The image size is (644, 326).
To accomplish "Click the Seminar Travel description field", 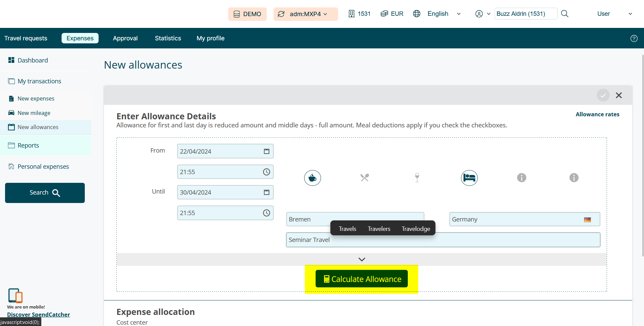I will (x=471, y=240).
